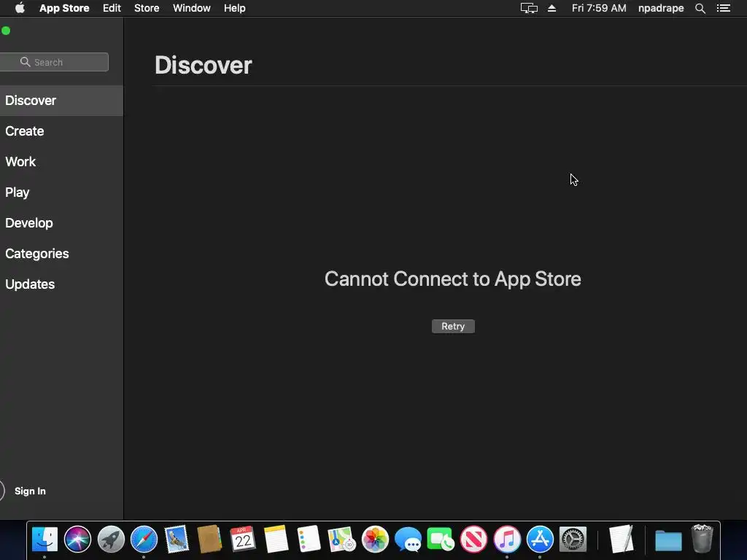Select Discover in the sidebar
Screen dimensions: 747x560
(61, 101)
